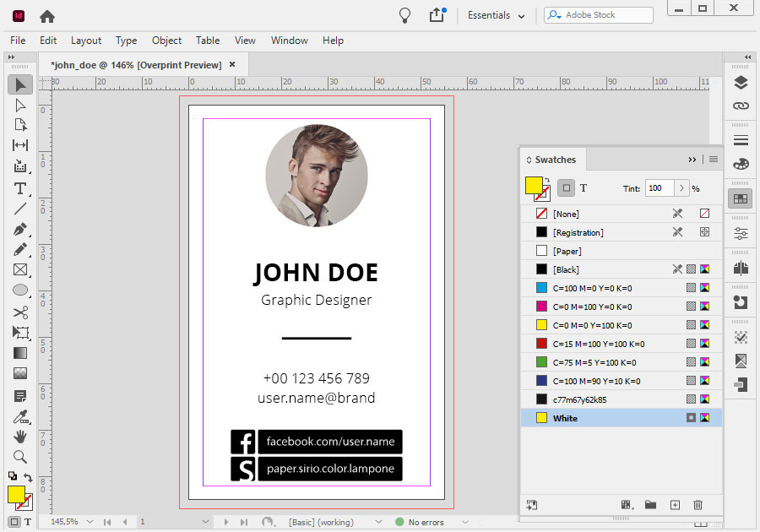
Task: Go to the previous page
Action: click(x=125, y=522)
